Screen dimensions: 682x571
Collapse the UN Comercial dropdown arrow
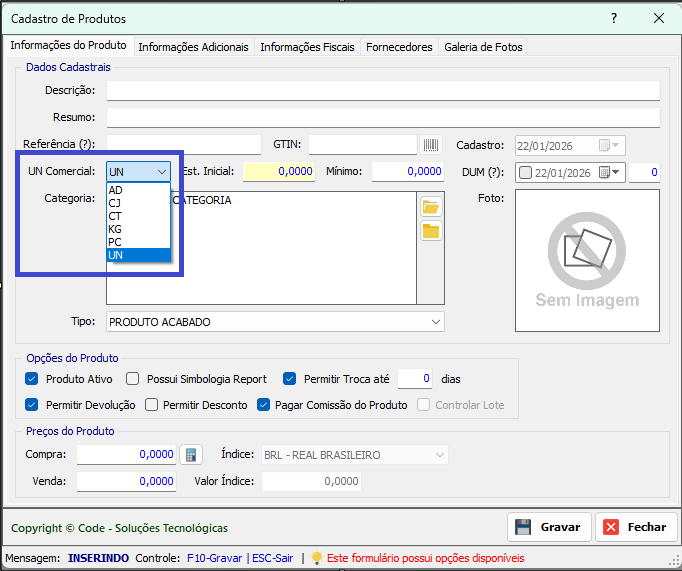click(162, 172)
